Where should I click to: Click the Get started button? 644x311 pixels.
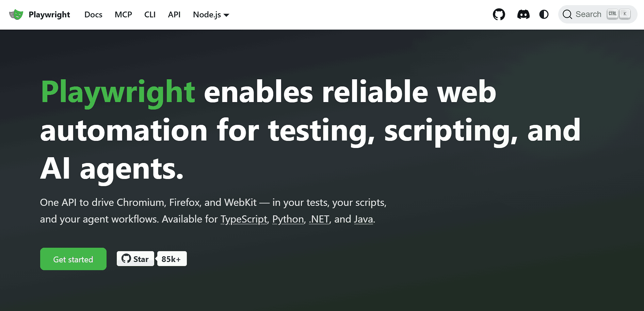(x=73, y=259)
